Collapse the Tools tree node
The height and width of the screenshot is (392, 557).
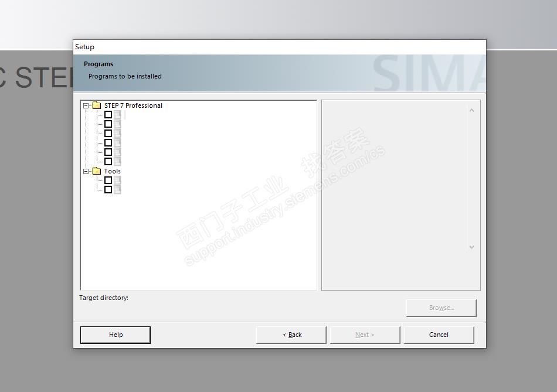(x=86, y=172)
